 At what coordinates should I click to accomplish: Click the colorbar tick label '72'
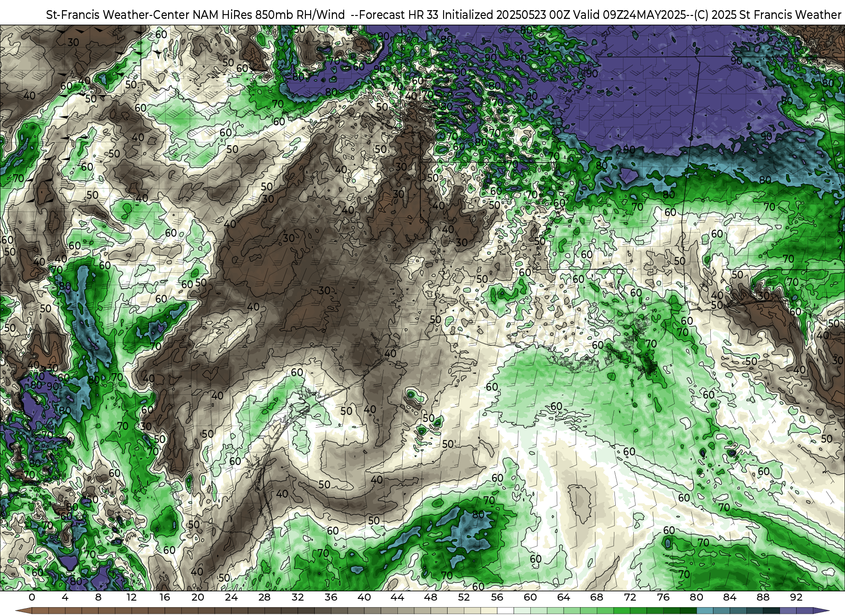click(630, 597)
